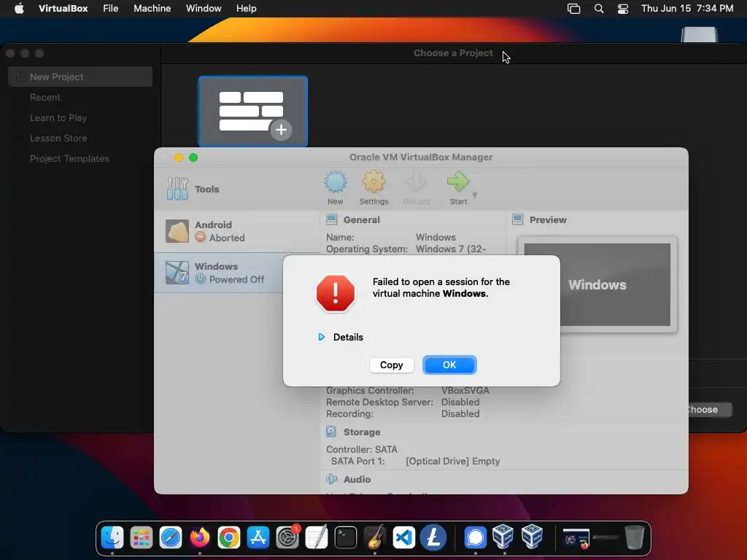Click the Screen Mirroring menu bar icon
The image size is (747, 560).
pyautogui.click(x=573, y=9)
